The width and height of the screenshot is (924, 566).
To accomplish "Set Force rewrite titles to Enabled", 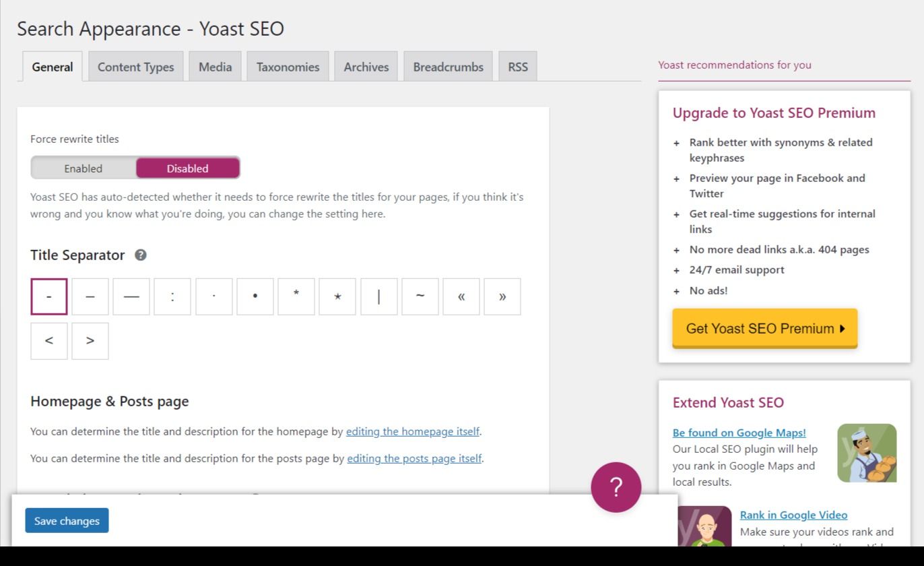I will [84, 168].
